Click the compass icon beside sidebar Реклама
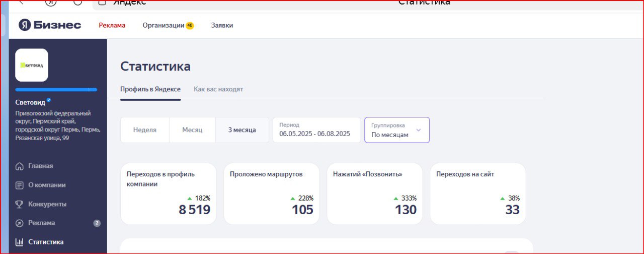The image size is (644, 254). [x=20, y=223]
